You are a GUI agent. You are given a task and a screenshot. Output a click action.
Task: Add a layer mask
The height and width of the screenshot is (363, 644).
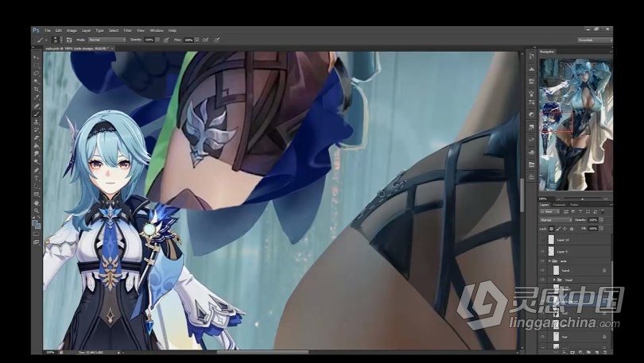point(572,353)
